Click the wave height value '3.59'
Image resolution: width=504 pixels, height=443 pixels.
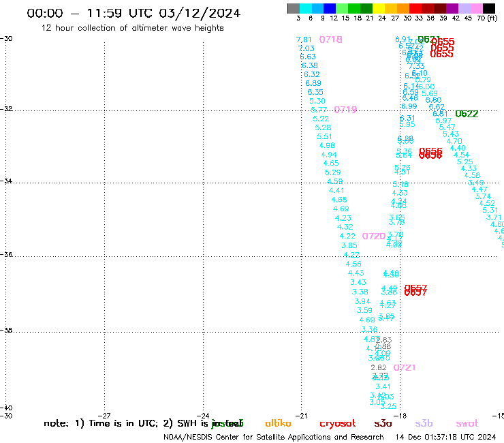[364, 311]
